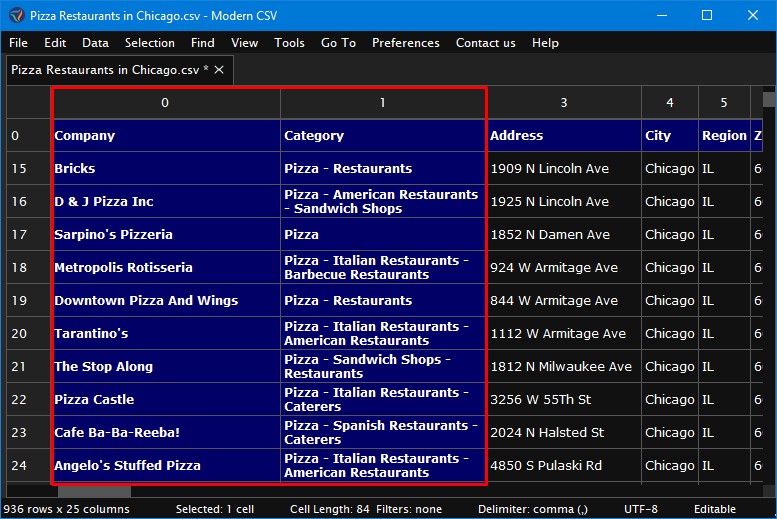
Task: Open the File menu
Action: point(18,43)
